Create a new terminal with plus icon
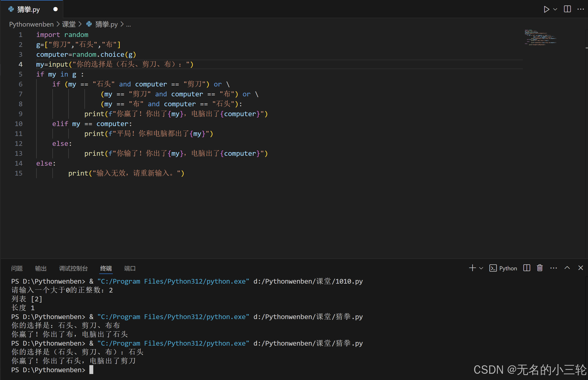 point(472,268)
